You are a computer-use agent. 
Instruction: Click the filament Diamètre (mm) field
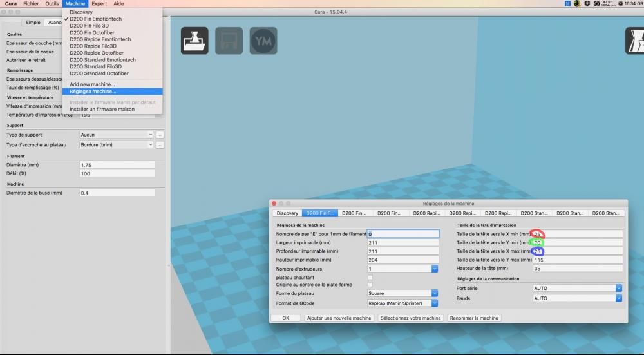tap(117, 165)
